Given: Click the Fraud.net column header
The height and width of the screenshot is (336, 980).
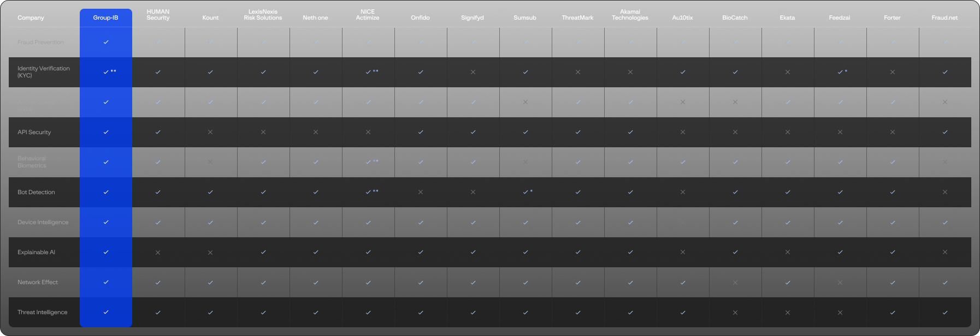Looking at the screenshot, I should click(x=944, y=17).
